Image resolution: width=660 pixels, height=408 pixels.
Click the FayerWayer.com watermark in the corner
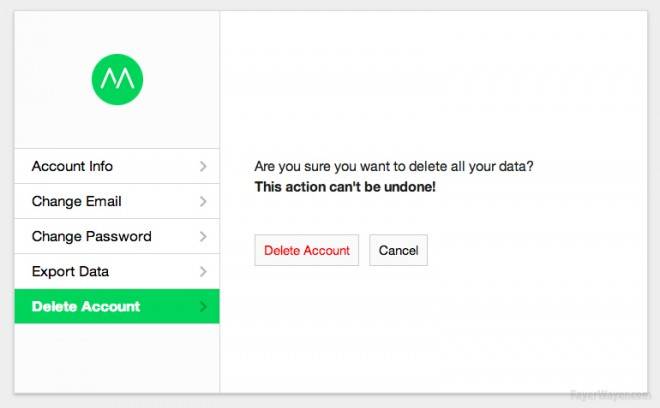(609, 395)
